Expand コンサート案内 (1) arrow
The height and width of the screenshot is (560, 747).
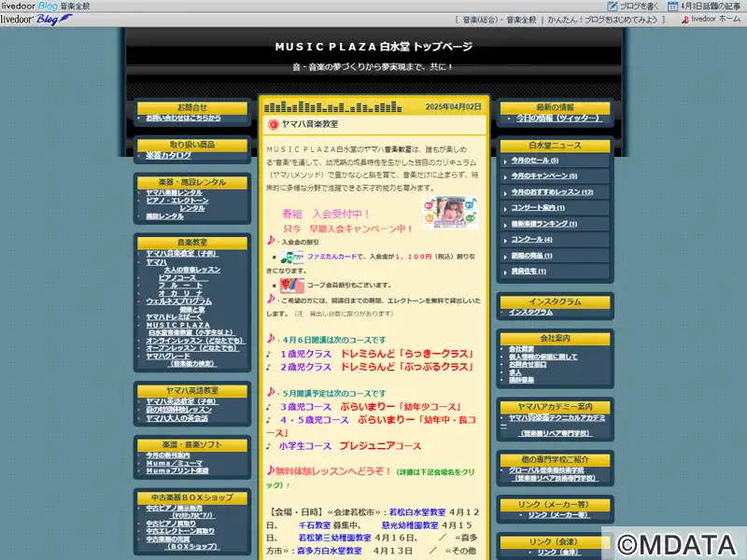tap(505, 208)
